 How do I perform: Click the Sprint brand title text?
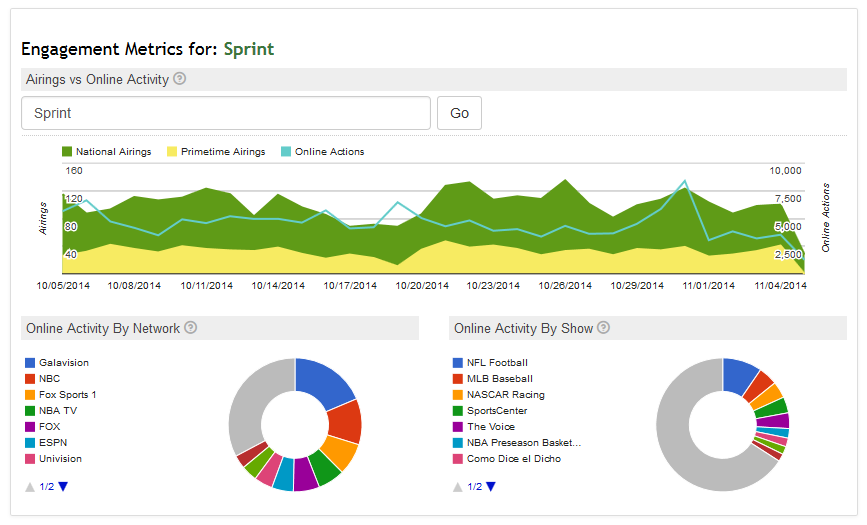(249, 49)
